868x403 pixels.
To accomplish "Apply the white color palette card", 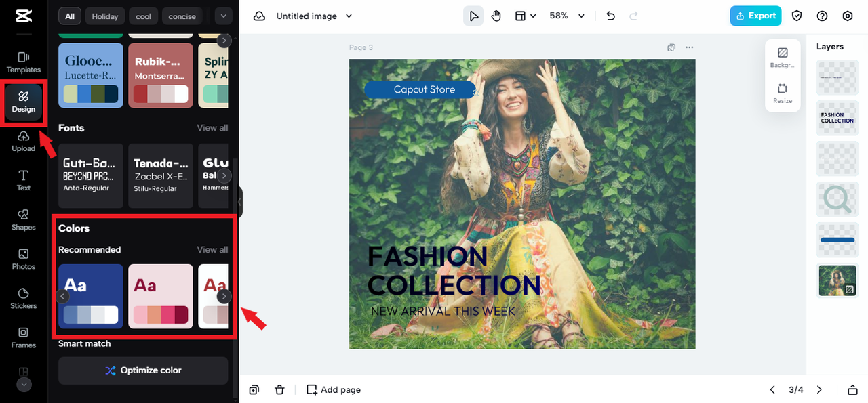I will click(x=213, y=297).
